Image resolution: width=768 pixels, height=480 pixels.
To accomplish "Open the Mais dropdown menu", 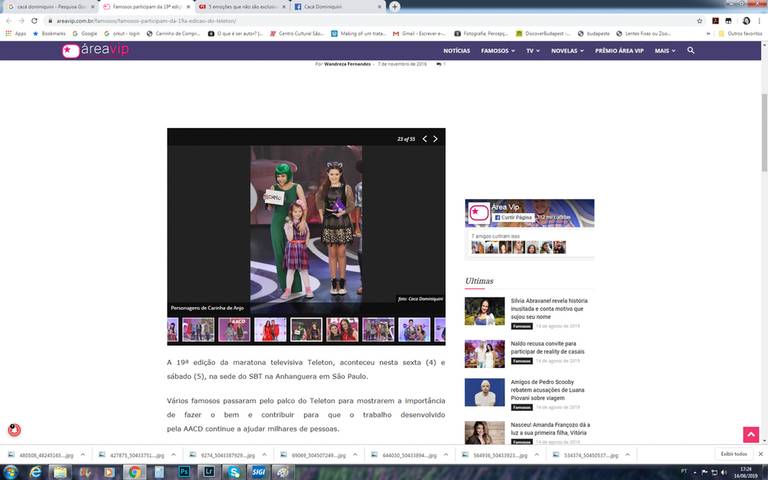I will coord(664,50).
